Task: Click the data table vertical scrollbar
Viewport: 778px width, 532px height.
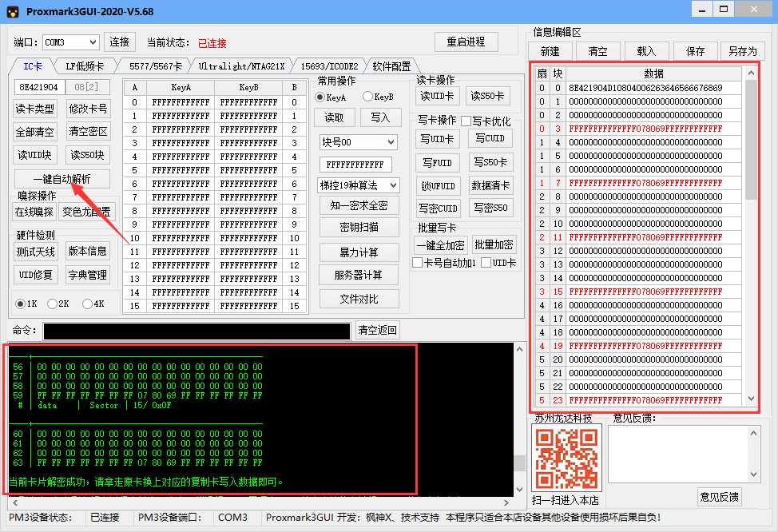Action: tap(751, 236)
